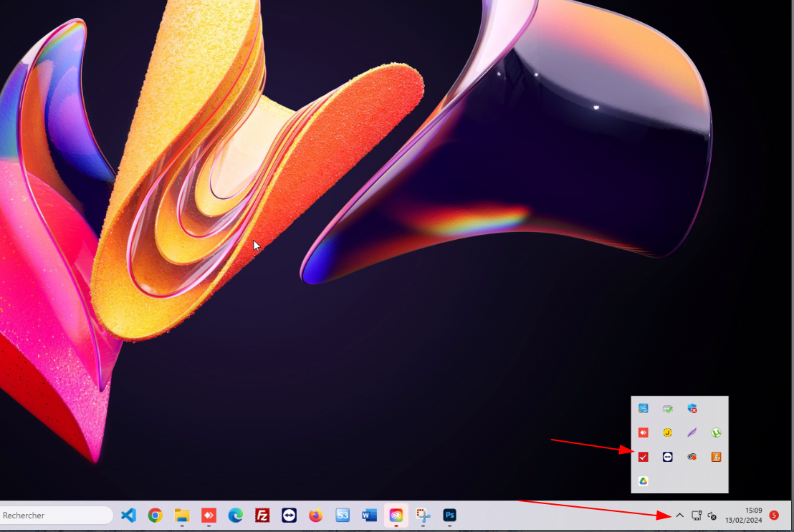Screen dimensions: 794x532
Task: Click the Creative Cloud tray icon with orange dot
Action: [692, 457]
